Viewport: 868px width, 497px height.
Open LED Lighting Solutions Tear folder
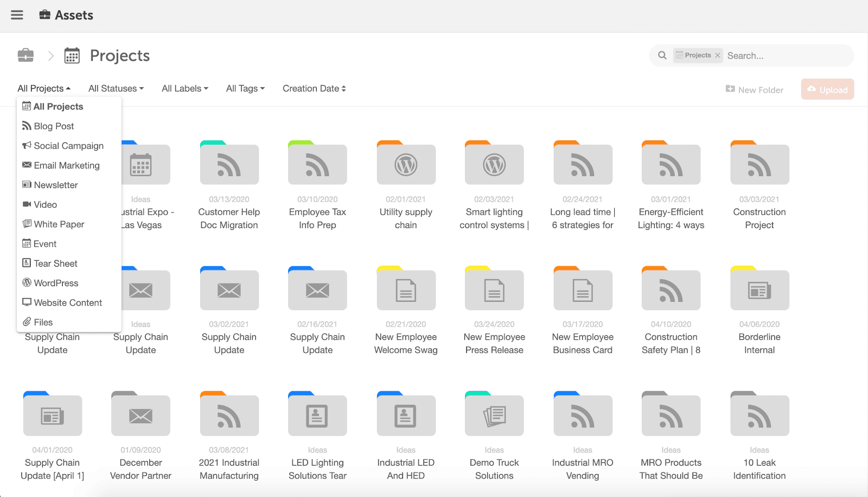(x=317, y=416)
